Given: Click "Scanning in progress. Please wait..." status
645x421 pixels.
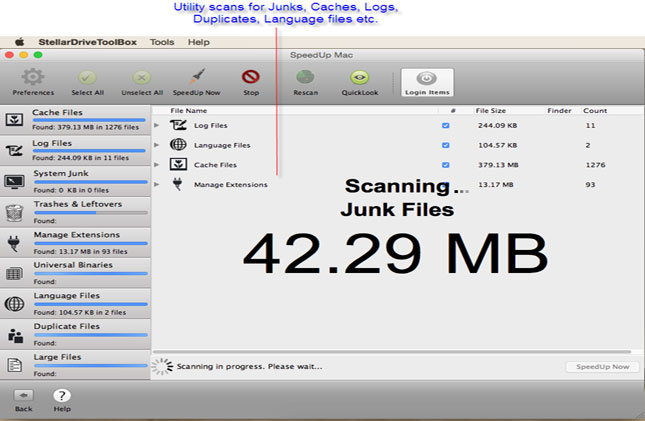Looking at the screenshot, I should pos(249,366).
